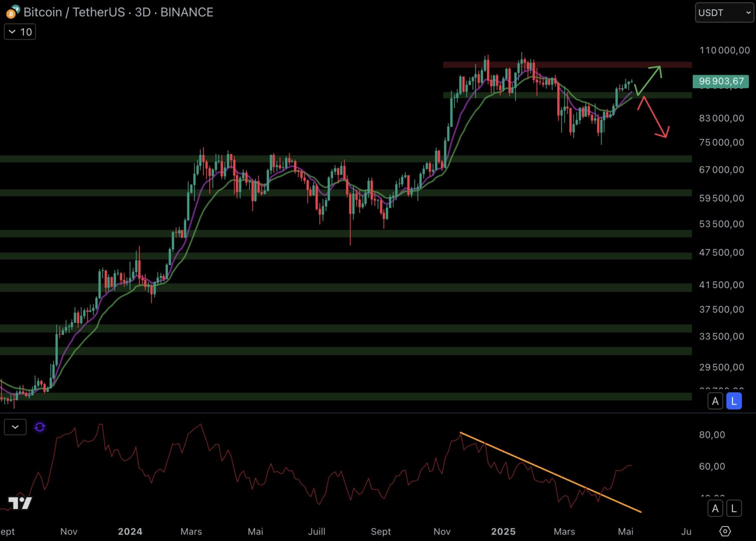This screenshot has width=756, height=541.
Task: Click the 2024 time axis label
Action: 130,531
